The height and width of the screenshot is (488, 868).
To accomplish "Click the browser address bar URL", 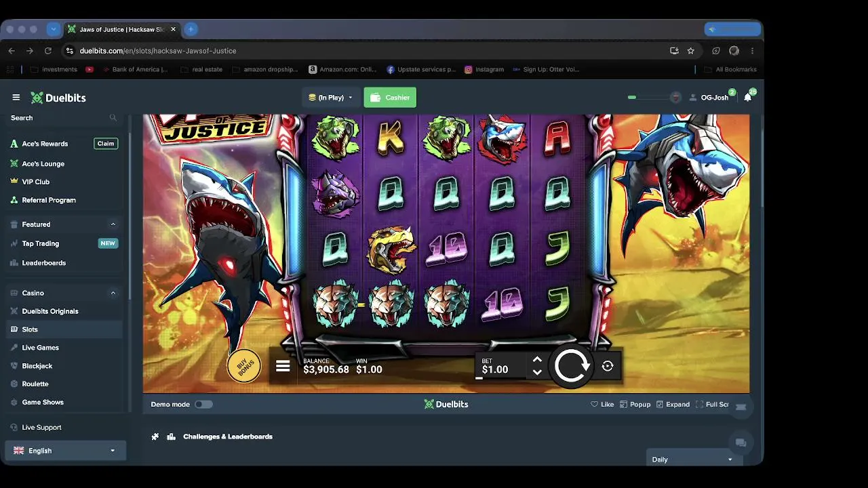I will click(x=158, y=51).
